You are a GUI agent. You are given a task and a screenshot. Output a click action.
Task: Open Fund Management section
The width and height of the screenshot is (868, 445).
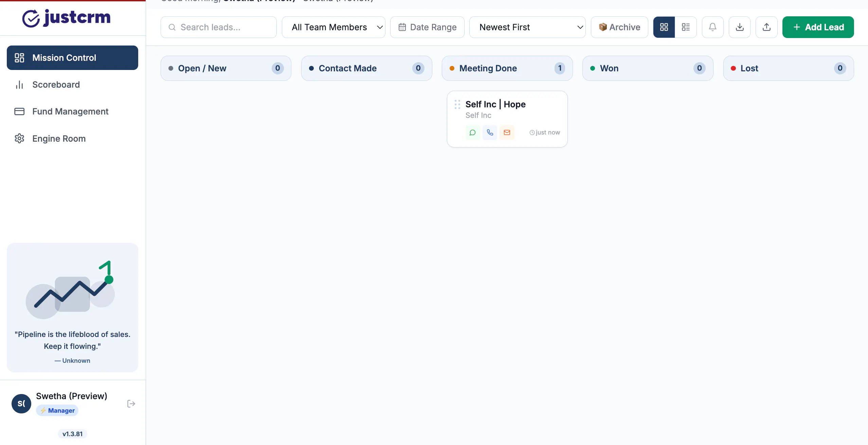coord(72,111)
